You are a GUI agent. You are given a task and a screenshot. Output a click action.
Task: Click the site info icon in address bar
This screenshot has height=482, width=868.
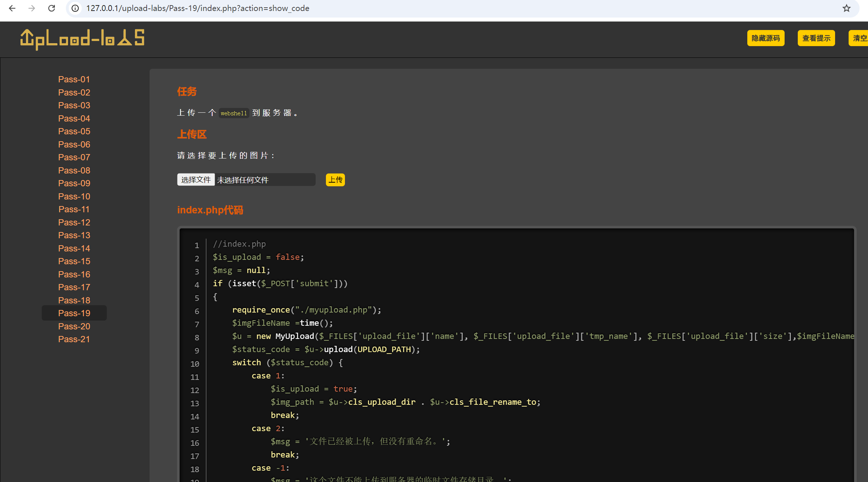[x=75, y=8]
